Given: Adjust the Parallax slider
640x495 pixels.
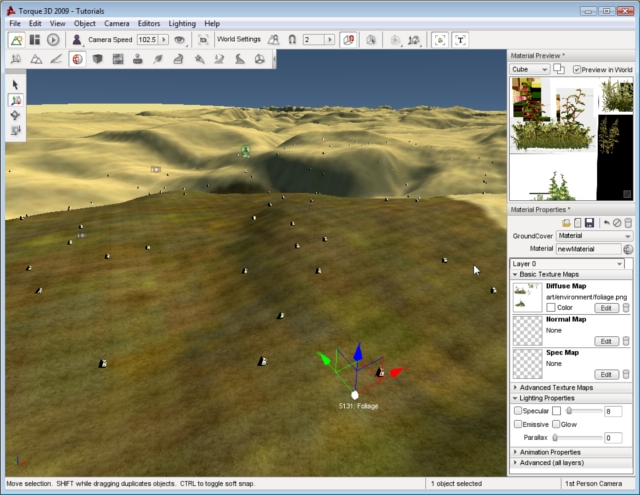Looking at the screenshot, I should point(555,438).
